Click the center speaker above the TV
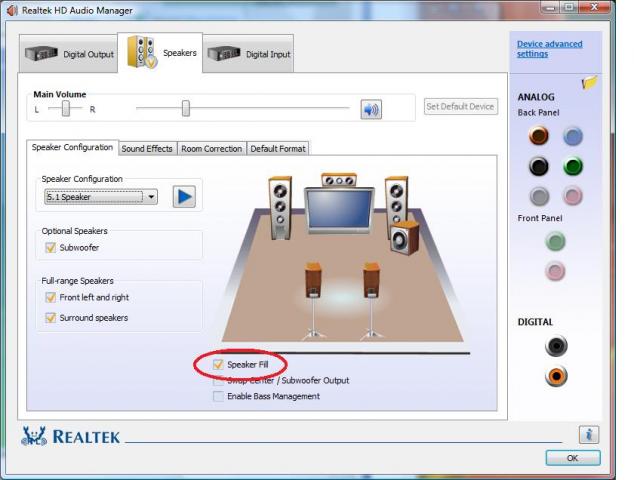The image size is (634, 480). 339,180
